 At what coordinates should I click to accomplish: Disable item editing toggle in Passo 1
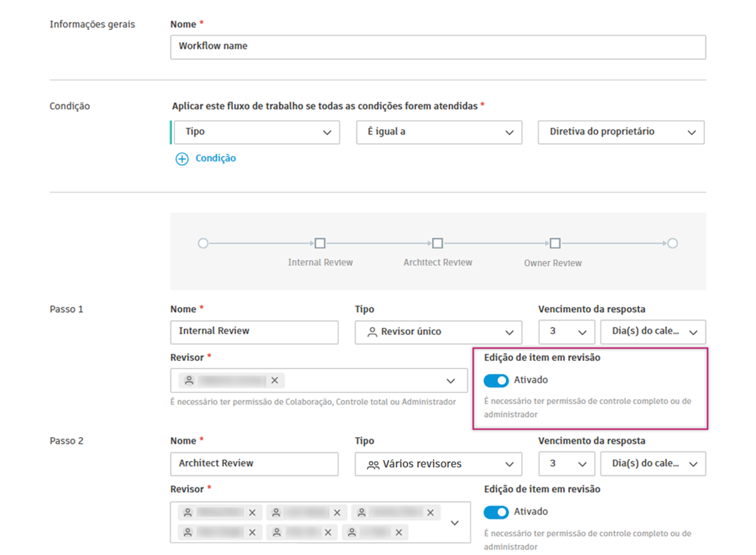(x=497, y=380)
